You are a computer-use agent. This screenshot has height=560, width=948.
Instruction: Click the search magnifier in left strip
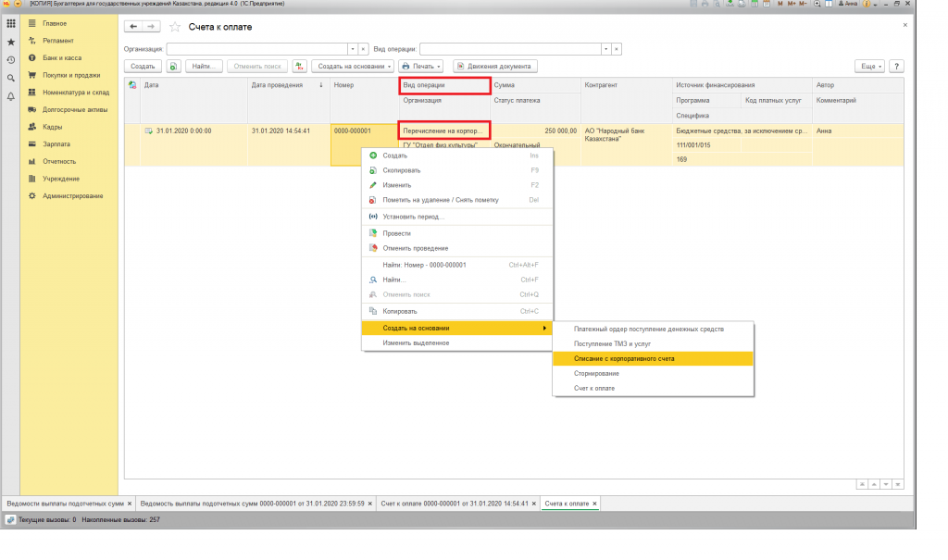click(x=10, y=78)
